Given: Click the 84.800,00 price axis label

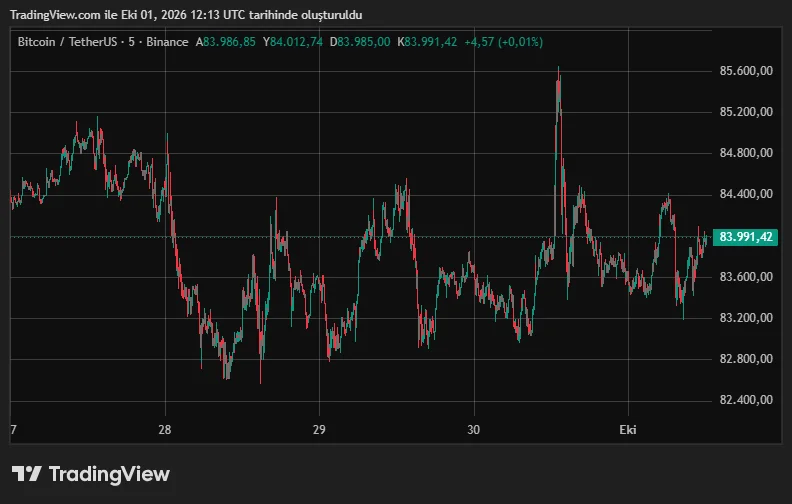Looking at the screenshot, I should point(746,153).
